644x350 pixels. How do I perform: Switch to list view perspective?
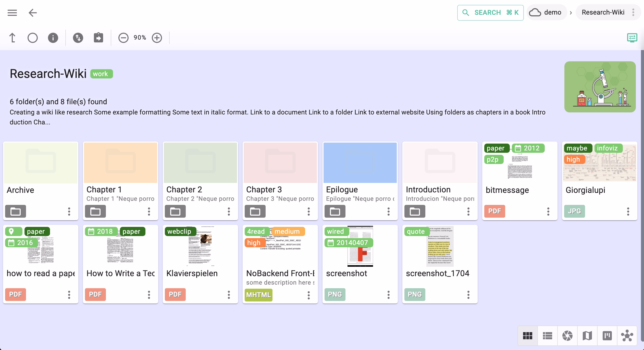tap(547, 335)
